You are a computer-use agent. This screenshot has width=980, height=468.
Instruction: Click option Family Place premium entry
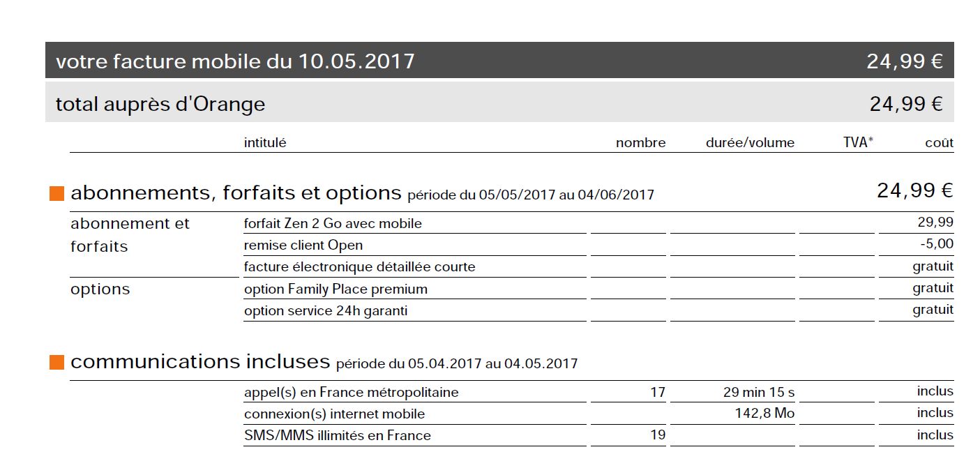pos(336,289)
